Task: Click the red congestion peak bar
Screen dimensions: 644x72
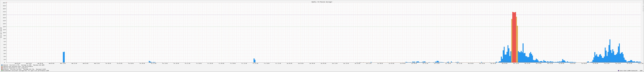Action: (514, 38)
